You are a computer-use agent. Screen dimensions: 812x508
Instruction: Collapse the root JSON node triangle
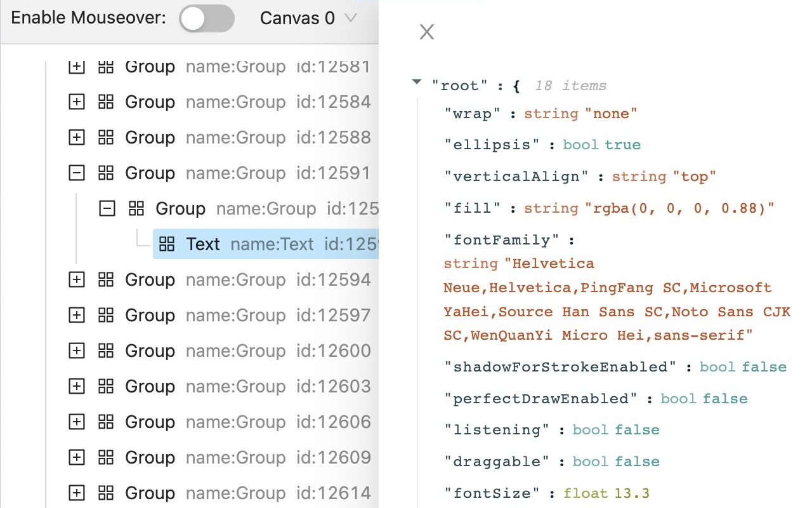(x=417, y=82)
